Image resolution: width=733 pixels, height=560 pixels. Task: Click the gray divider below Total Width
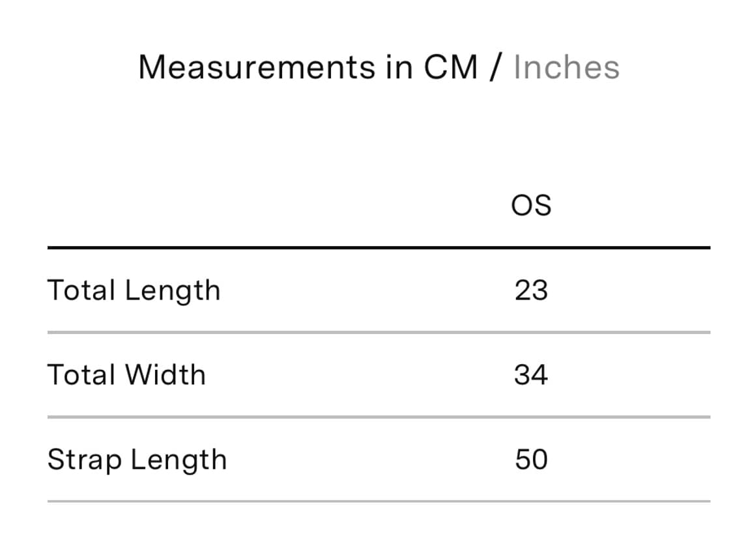click(x=379, y=417)
